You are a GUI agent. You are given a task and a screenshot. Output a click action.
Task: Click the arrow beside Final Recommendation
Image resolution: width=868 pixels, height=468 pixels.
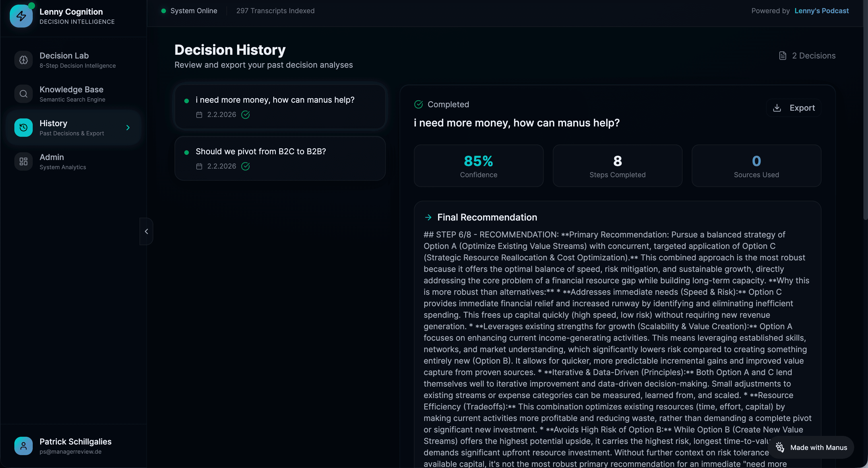428,217
